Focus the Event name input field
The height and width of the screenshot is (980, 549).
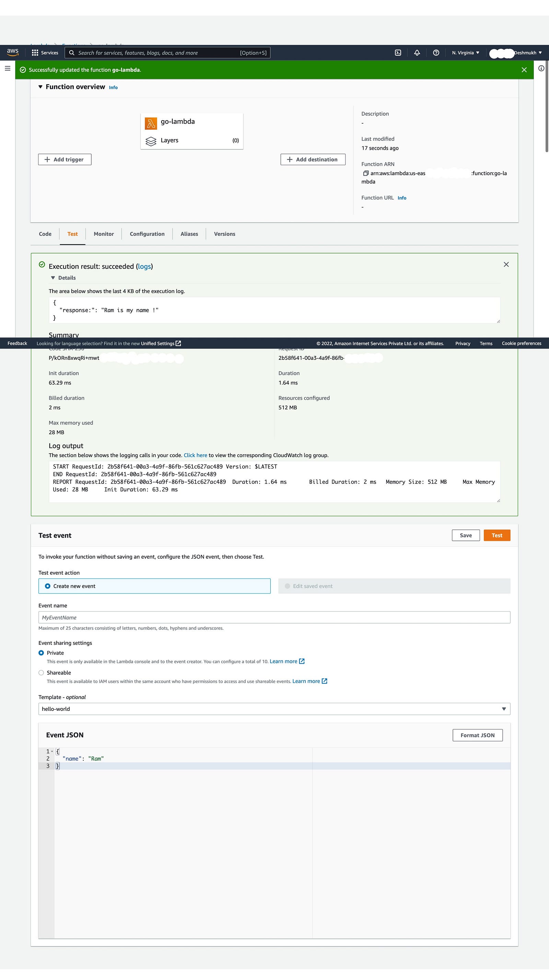pyautogui.click(x=274, y=618)
